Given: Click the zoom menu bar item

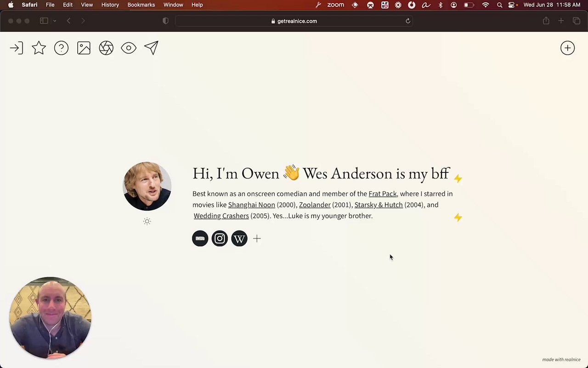Looking at the screenshot, I should (x=335, y=5).
